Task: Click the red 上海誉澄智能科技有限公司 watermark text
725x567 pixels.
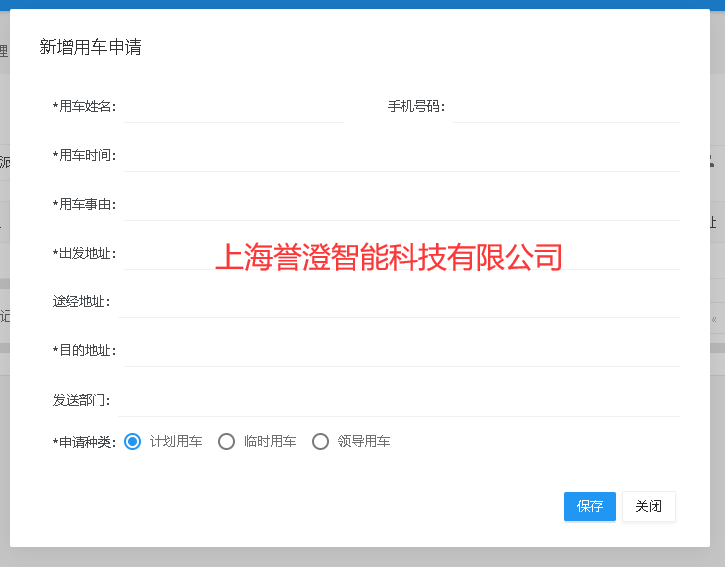Action: tap(389, 258)
